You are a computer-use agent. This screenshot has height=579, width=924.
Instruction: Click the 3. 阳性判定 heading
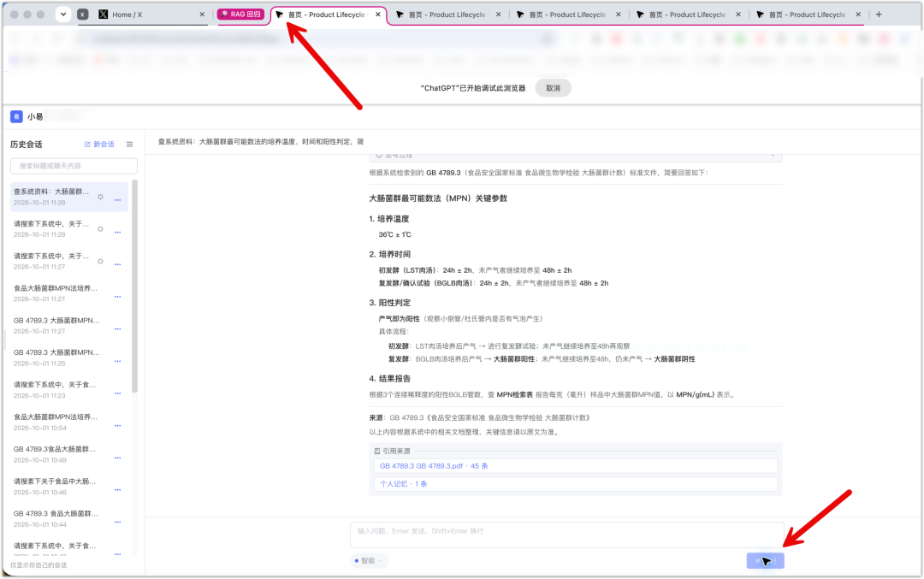point(389,303)
